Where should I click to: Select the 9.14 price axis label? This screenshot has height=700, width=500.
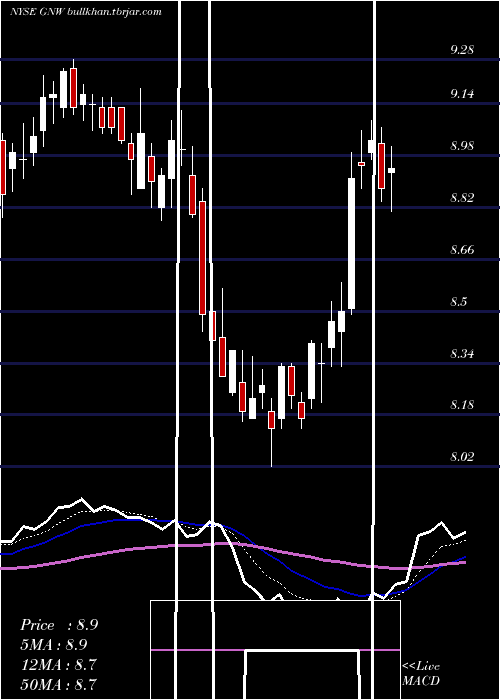(x=462, y=94)
